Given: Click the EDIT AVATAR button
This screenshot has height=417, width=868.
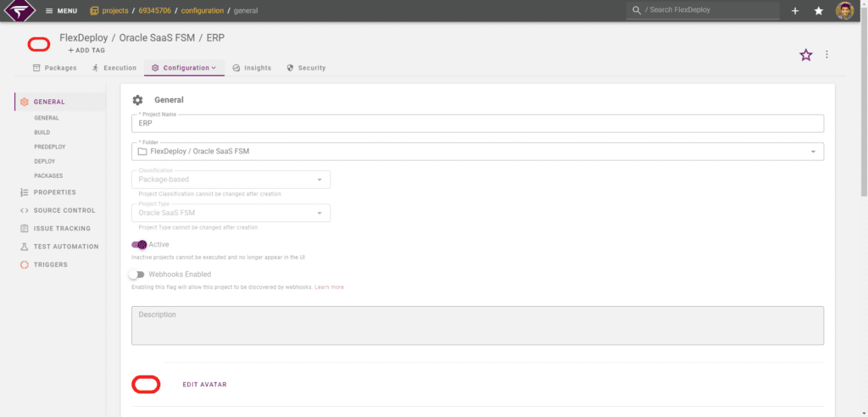Looking at the screenshot, I should pyautogui.click(x=204, y=384).
